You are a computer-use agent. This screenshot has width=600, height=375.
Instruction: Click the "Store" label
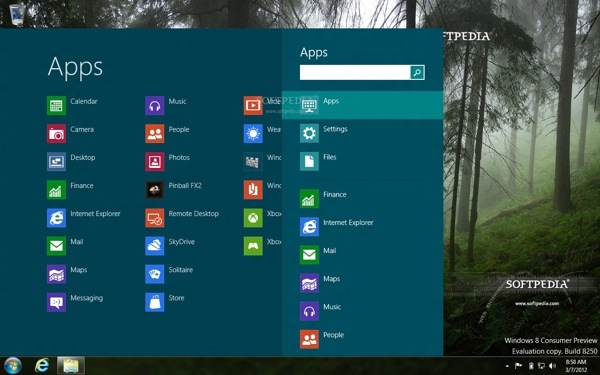[176, 298]
